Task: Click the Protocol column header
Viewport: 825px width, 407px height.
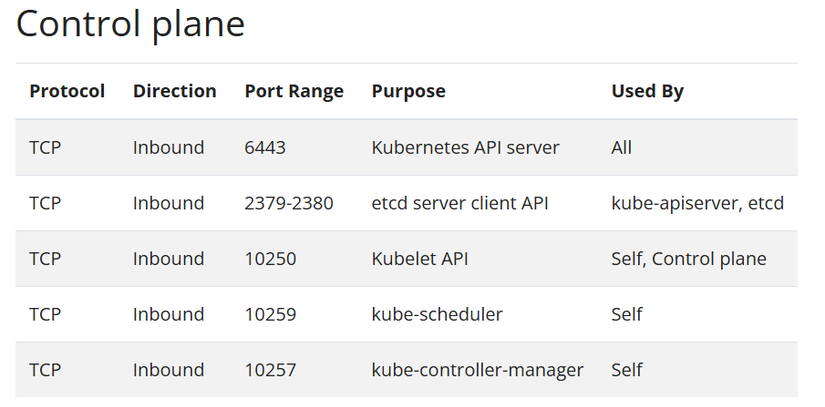Action: pyautogui.click(x=67, y=91)
